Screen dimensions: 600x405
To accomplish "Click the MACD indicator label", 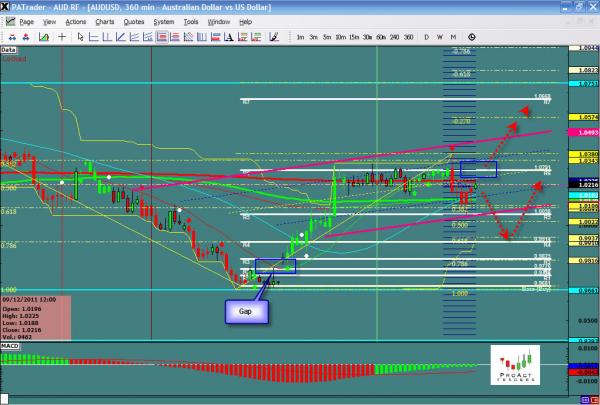I will 10,345.
